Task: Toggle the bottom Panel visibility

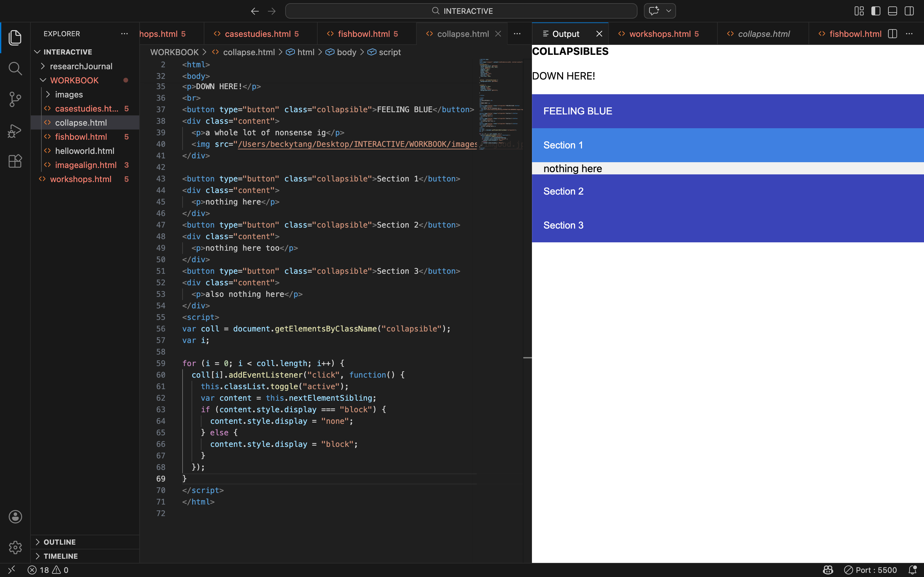Action: (x=892, y=11)
